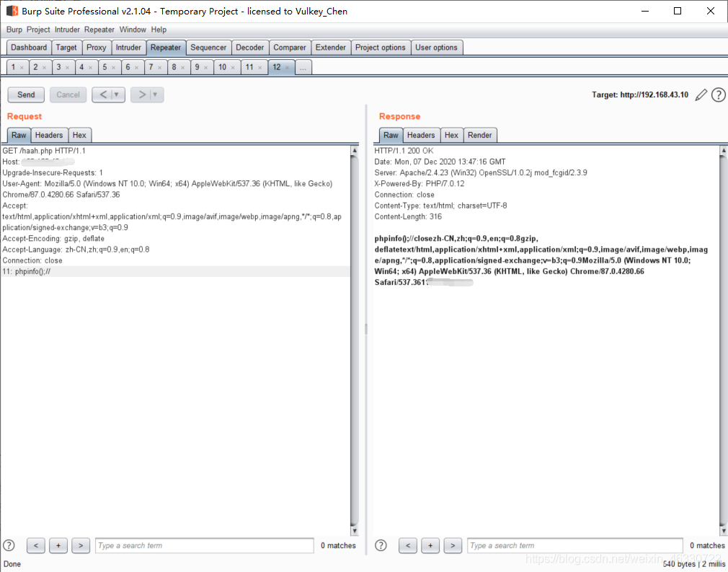728x572 pixels.
Task: Click the 'GET /haah.php HTTP/1.1' line
Action: pos(44,151)
